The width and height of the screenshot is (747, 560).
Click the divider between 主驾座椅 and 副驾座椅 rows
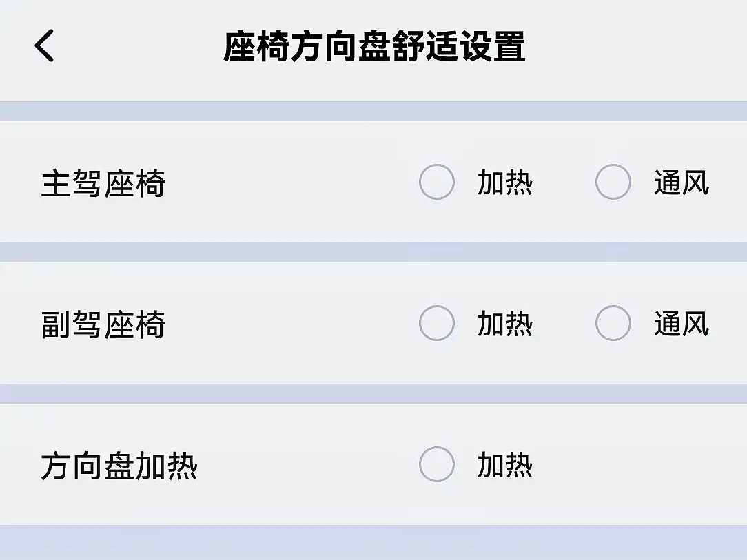[x=373, y=252]
